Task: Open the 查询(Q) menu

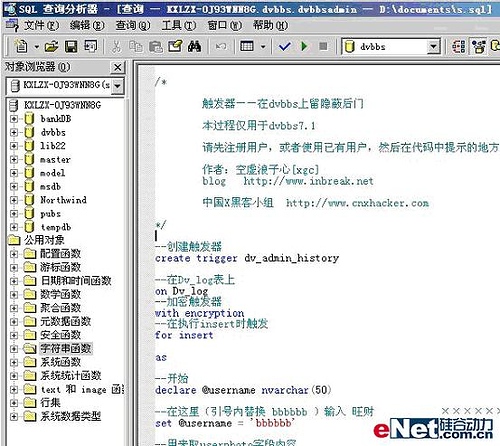Action: (133, 25)
